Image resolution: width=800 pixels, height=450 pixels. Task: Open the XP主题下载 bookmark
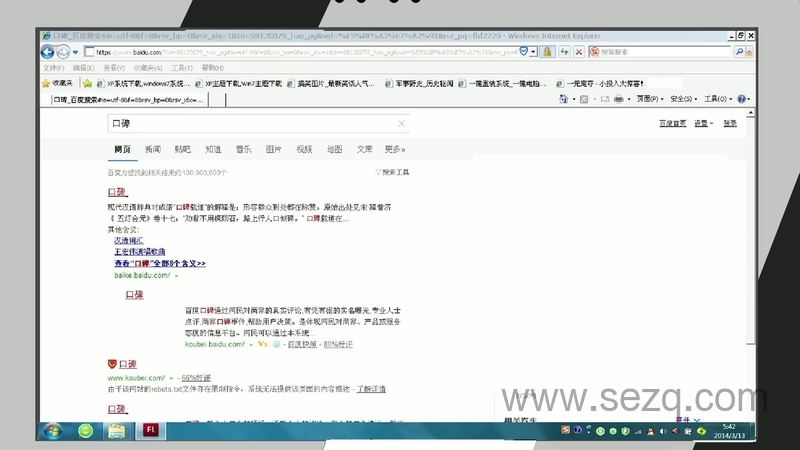[239, 83]
